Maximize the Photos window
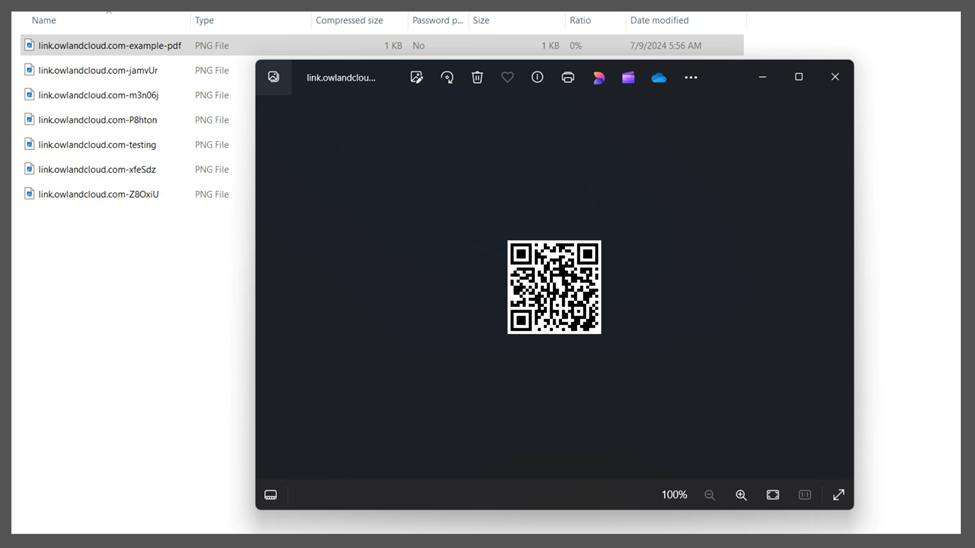Image resolution: width=975 pixels, height=548 pixels. click(799, 77)
